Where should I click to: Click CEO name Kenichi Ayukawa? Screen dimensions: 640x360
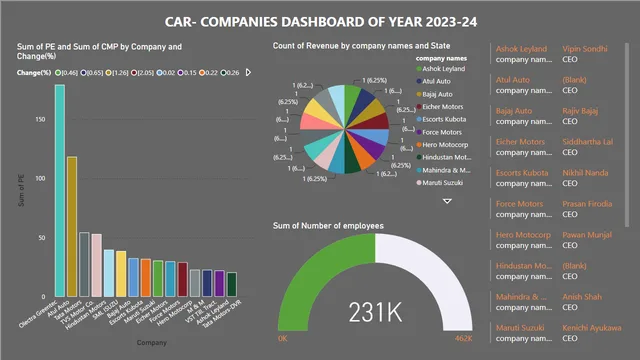591,328
